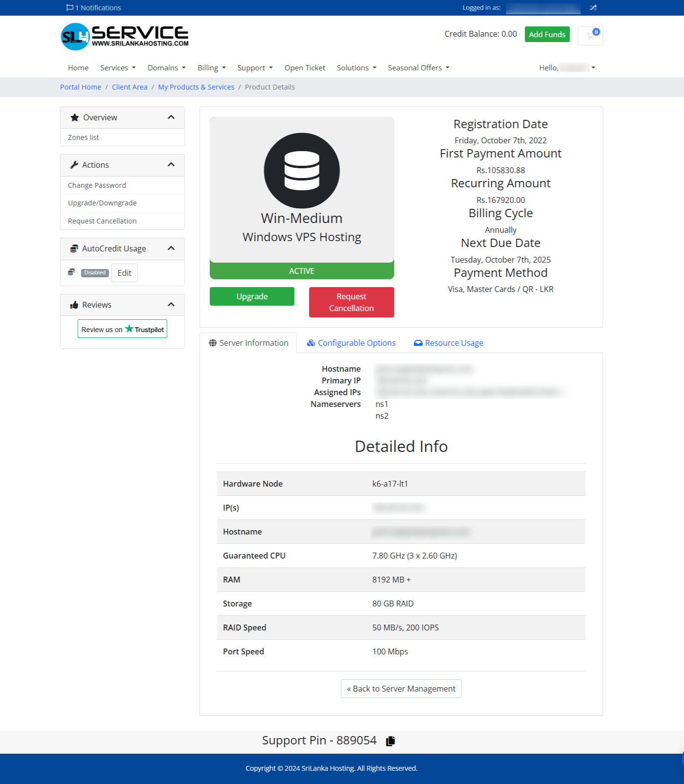Open the Seasonal Offers dropdown menu

[x=418, y=68]
